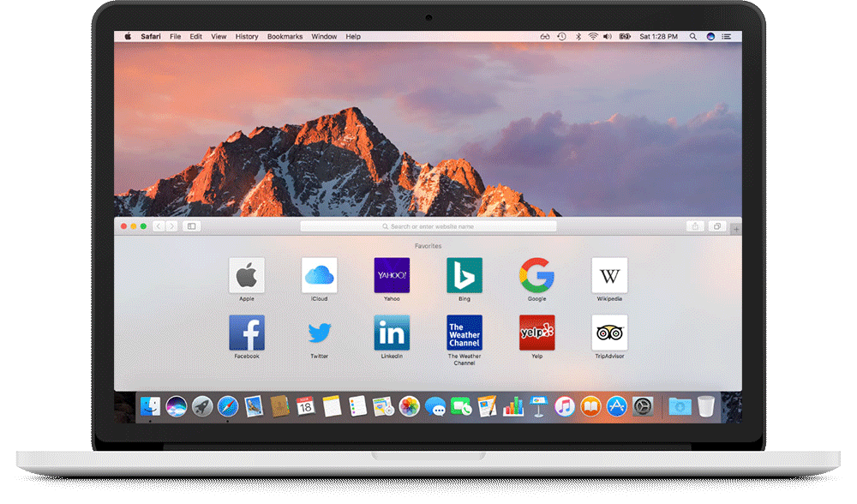Open the Help menu
The image size is (857, 504).
click(353, 37)
